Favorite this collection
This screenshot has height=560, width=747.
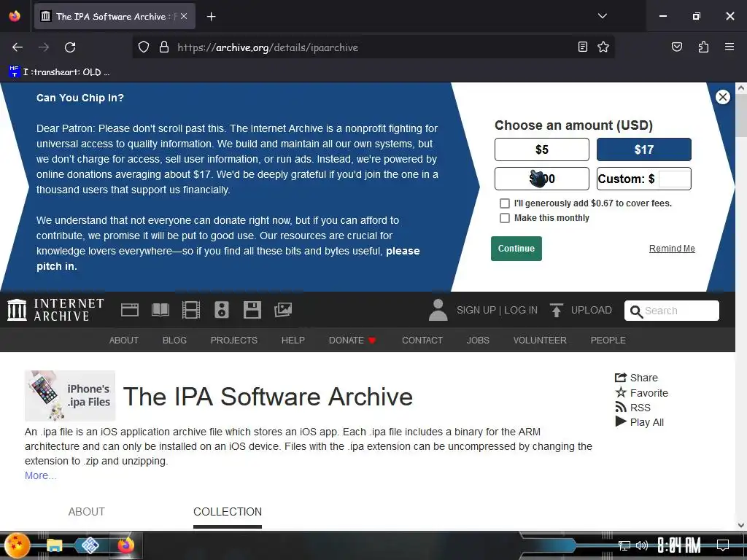click(641, 393)
